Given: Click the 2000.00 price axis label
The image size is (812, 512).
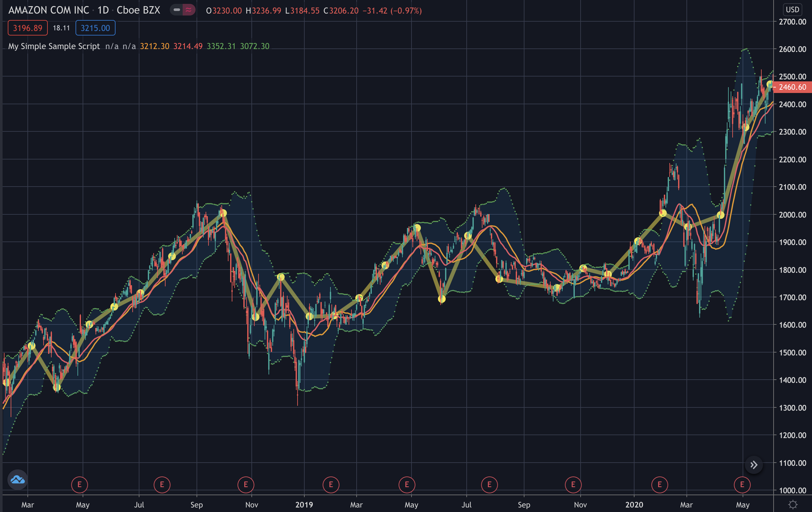Looking at the screenshot, I should (x=792, y=214).
